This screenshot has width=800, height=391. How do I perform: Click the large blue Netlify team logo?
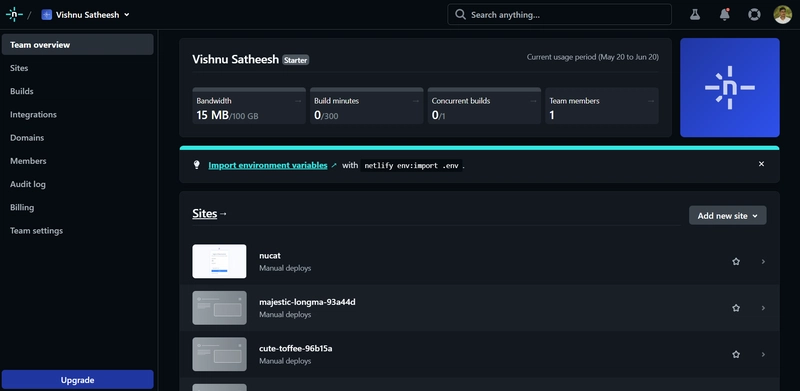coord(730,87)
